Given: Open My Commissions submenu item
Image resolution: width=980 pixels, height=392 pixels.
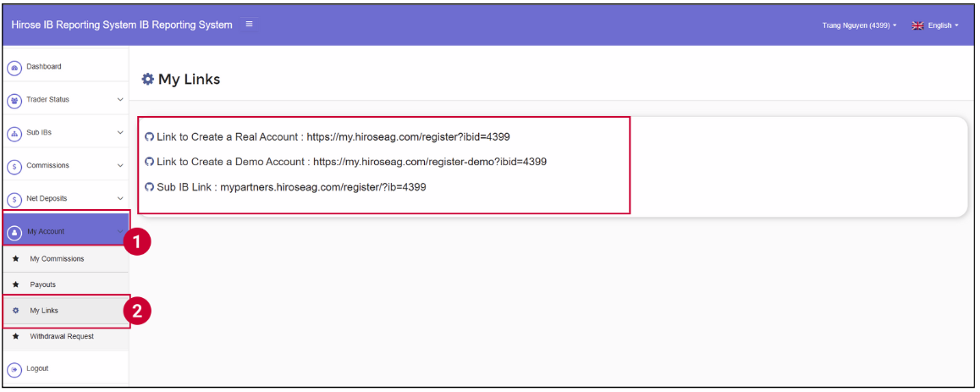Looking at the screenshot, I should 57,259.
